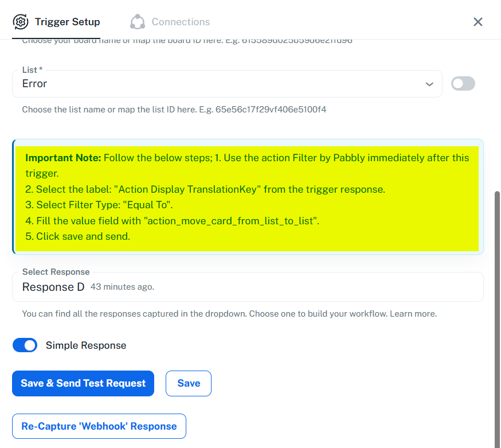
Task: Follow the "Learn more" link
Action: (413, 314)
